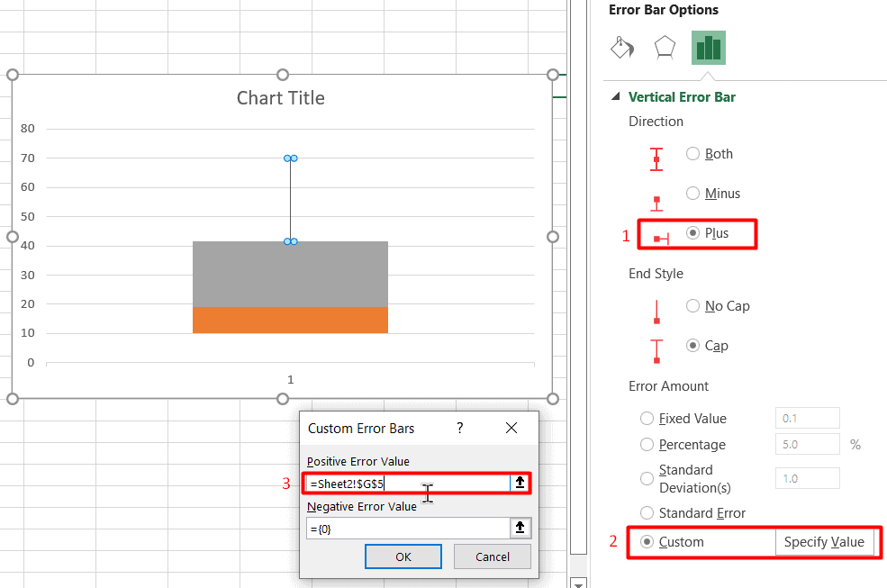Click the Error Bar Options chart icon
887x588 pixels.
point(708,46)
